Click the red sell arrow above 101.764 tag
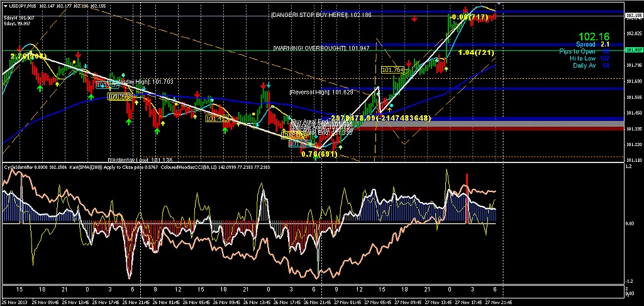The image size is (644, 306). (x=409, y=62)
